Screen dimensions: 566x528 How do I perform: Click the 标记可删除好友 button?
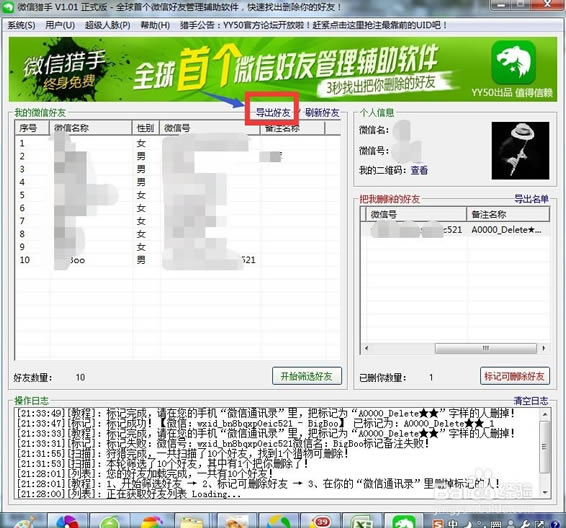[514, 376]
